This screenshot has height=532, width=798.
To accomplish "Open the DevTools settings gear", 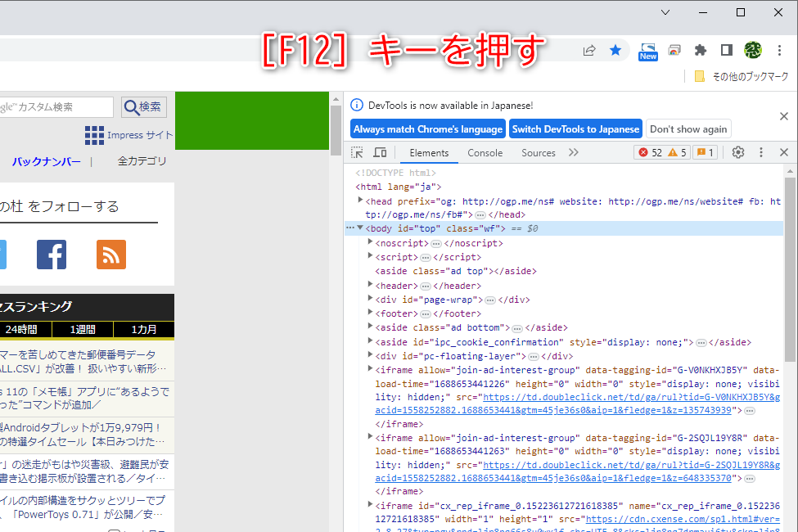I will 737,151.
